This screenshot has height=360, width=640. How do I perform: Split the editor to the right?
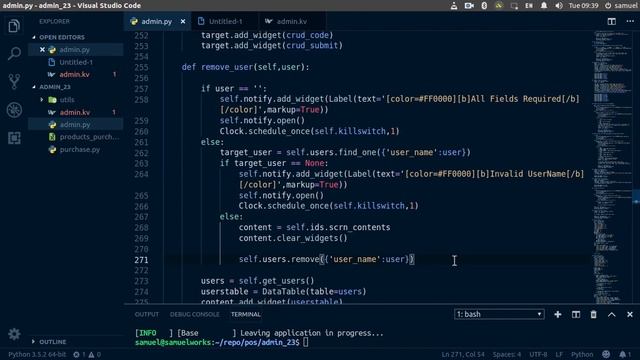pos(611,21)
